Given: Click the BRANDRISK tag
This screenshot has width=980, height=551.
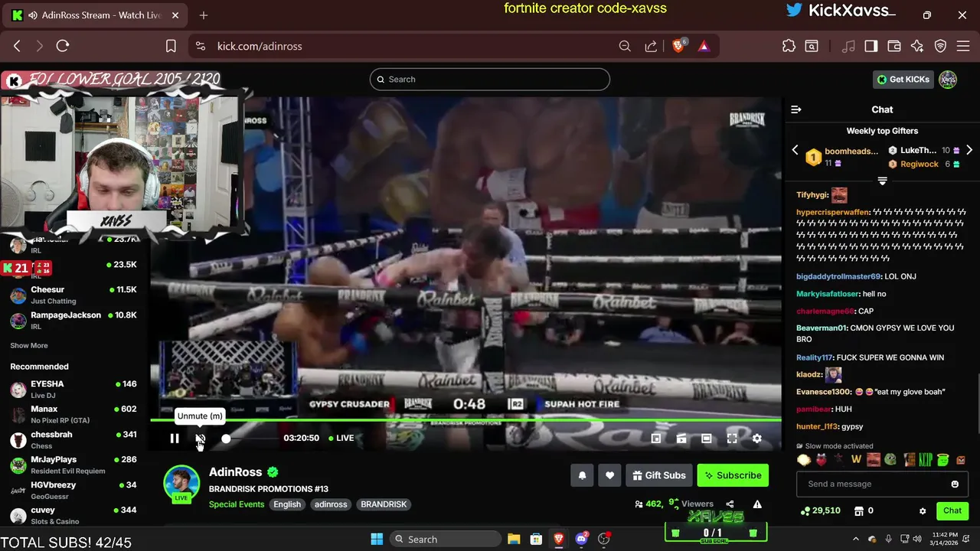Looking at the screenshot, I should coord(384,504).
